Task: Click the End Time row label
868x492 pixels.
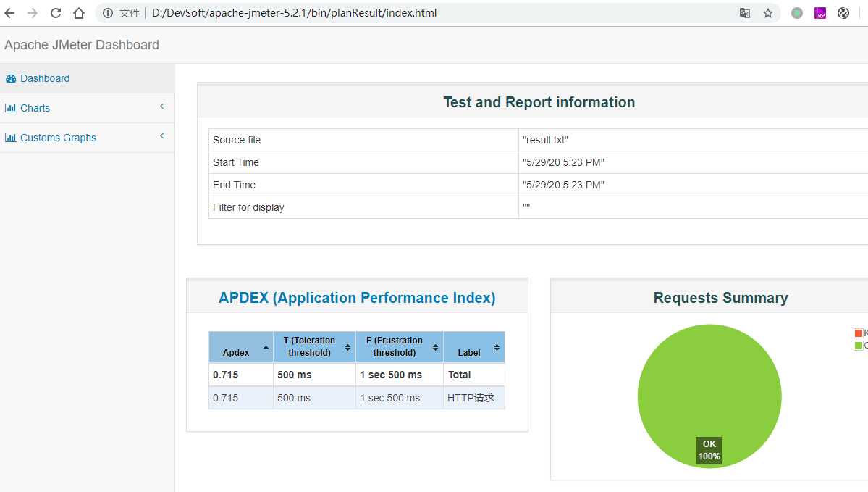Action: 234,185
